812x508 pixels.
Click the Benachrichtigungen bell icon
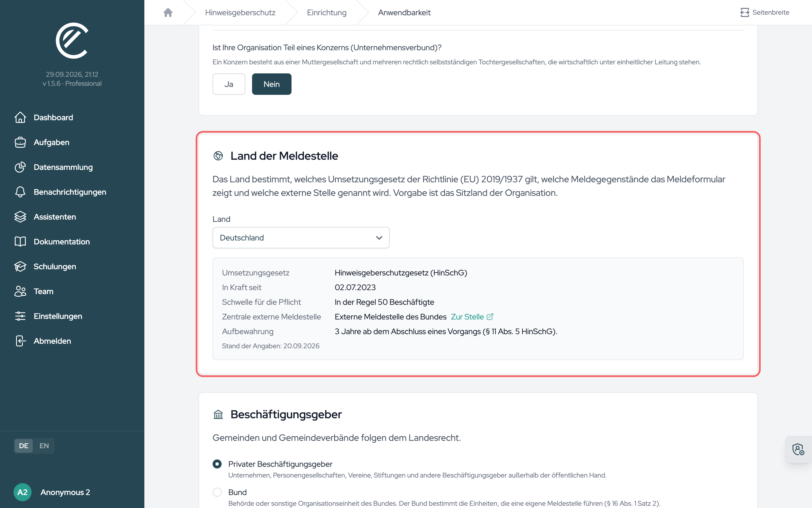[20, 192]
